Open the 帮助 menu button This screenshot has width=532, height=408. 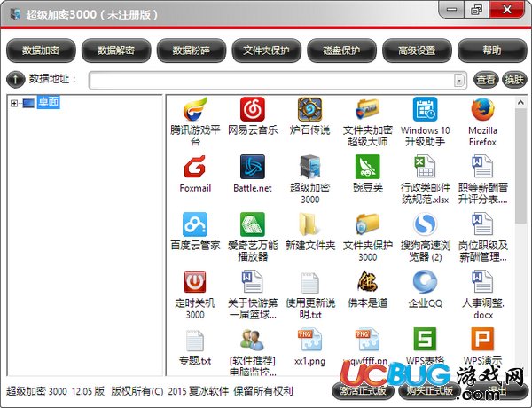click(x=492, y=51)
